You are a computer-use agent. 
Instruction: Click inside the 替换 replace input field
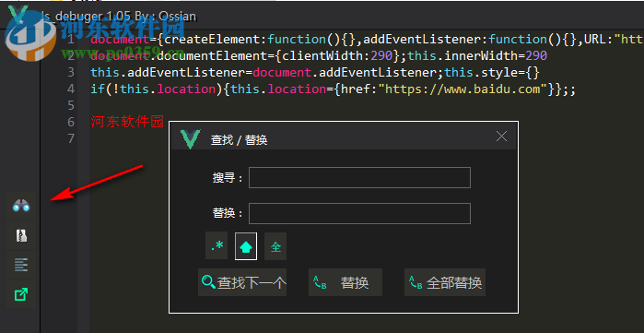pos(359,214)
